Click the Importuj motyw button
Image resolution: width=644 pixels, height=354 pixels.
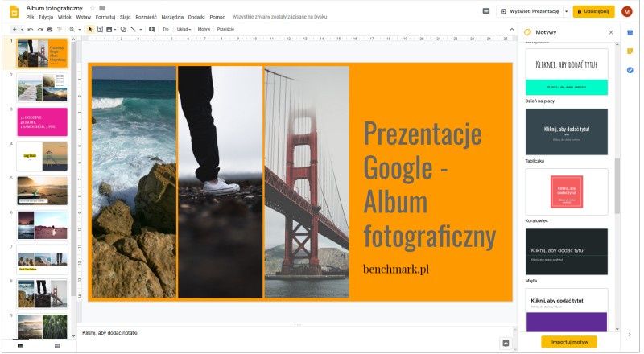pyautogui.click(x=569, y=342)
